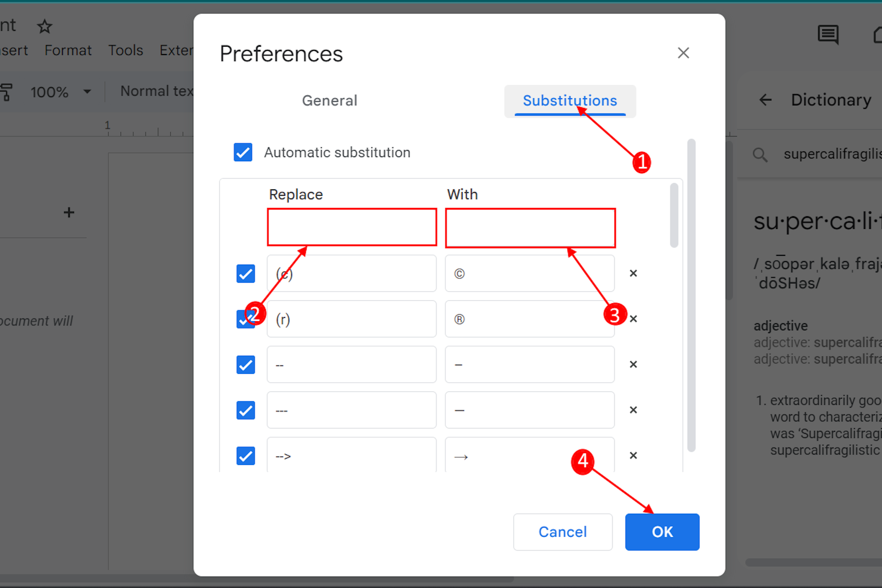Disable Automatic substitution checkbox

coord(243,152)
